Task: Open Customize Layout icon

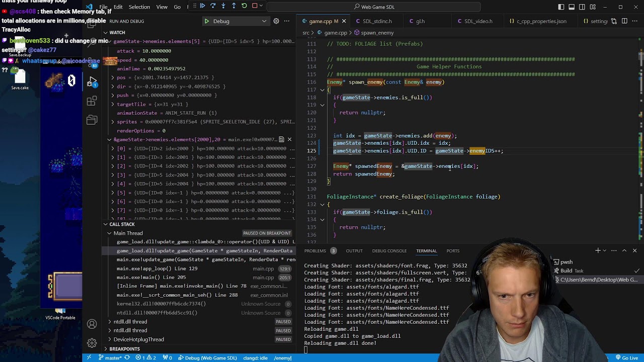Action: pos(593,7)
